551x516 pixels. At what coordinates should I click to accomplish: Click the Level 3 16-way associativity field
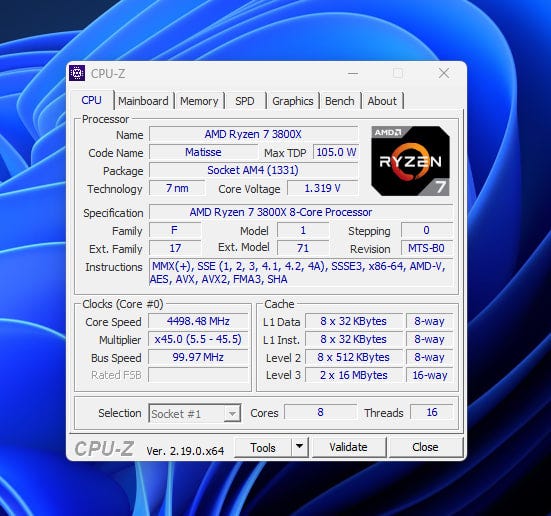pos(429,375)
